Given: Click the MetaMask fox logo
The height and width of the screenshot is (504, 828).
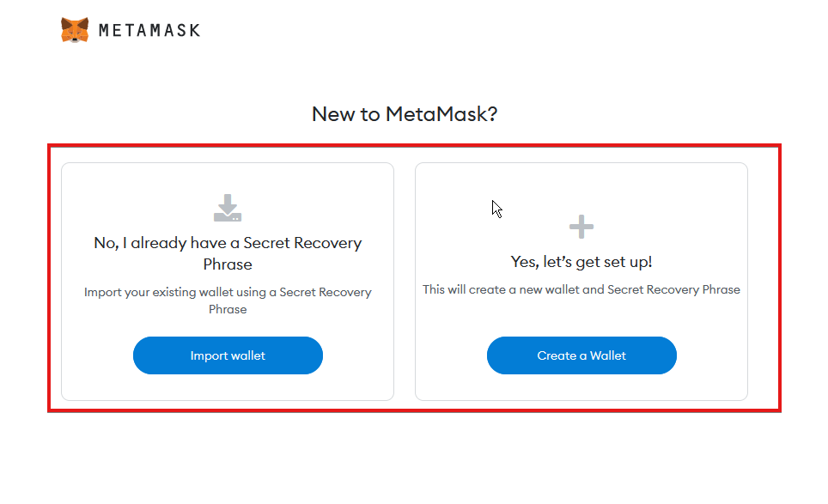Looking at the screenshot, I should tap(75, 30).
